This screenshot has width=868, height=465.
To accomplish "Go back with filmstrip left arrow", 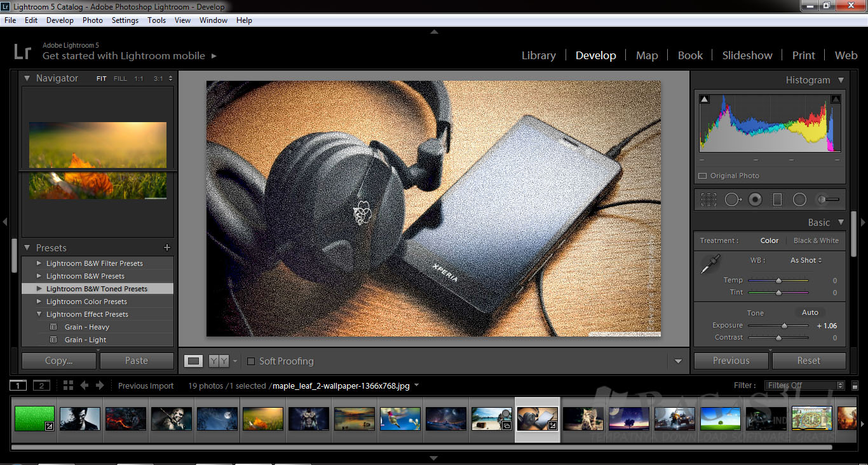I will [x=84, y=385].
